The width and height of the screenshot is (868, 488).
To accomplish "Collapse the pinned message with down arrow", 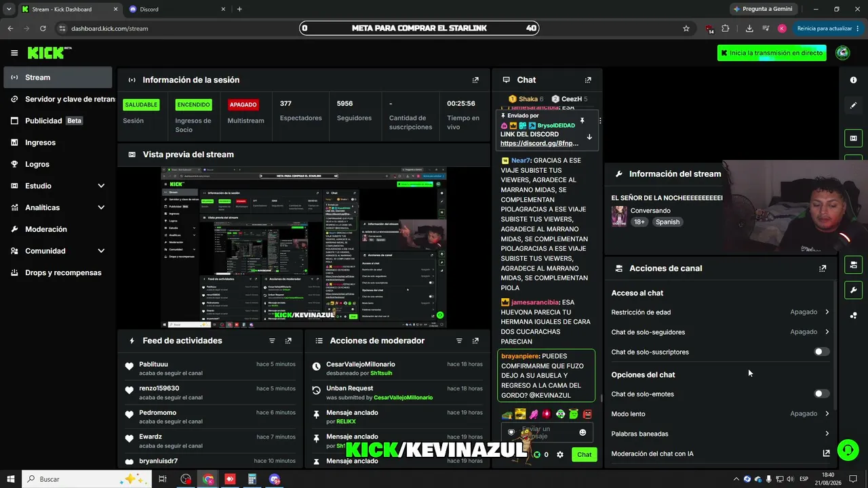I will 589,137.
